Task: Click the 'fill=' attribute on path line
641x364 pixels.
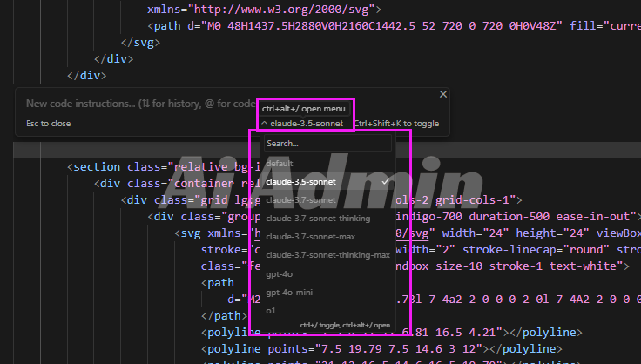Action: point(587,26)
